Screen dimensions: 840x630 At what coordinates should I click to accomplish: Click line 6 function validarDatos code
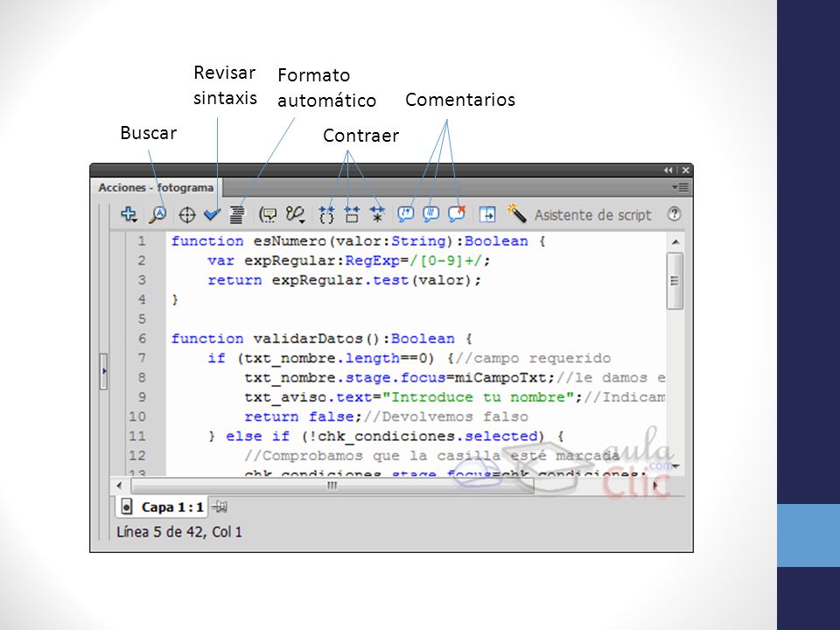pyautogui.click(x=321, y=339)
